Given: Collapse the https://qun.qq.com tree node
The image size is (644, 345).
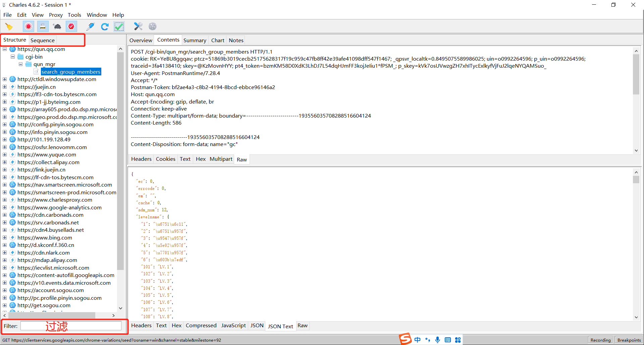Looking at the screenshot, I should (x=5, y=49).
